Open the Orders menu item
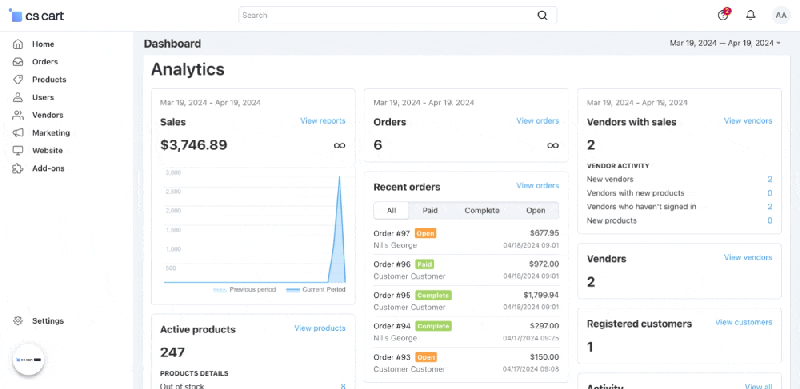The height and width of the screenshot is (389, 800). (x=45, y=62)
